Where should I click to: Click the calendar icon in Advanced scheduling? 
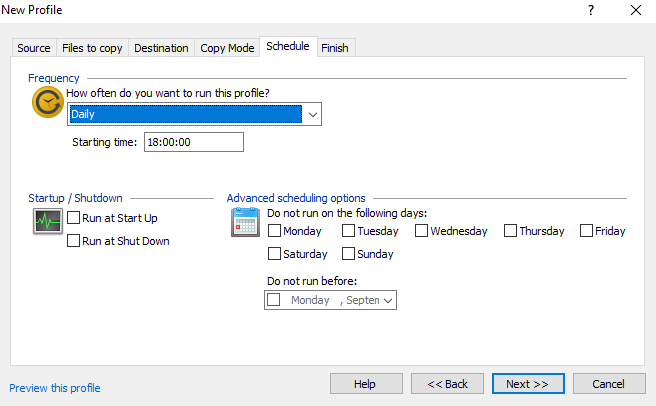(x=246, y=221)
